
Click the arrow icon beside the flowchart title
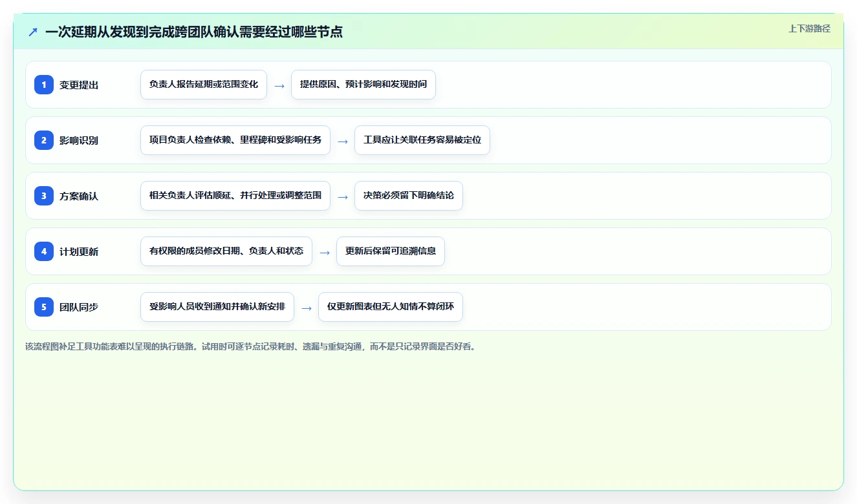point(33,32)
